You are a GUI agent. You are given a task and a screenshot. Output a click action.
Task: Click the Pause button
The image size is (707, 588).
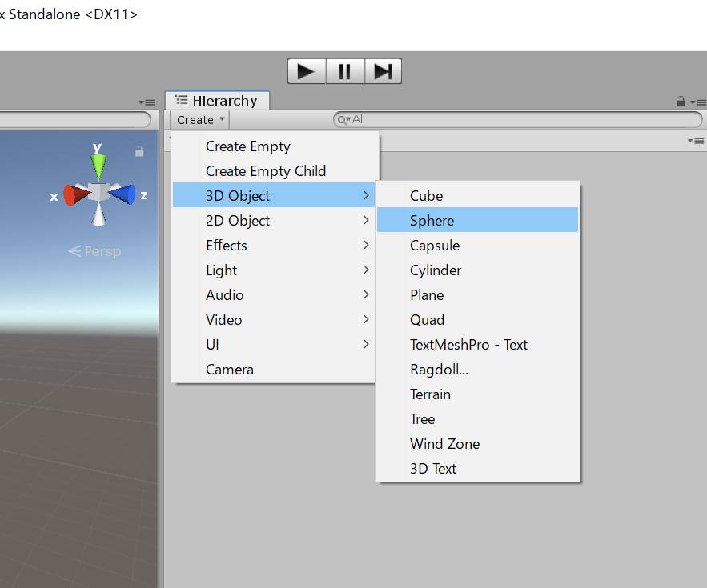344,71
